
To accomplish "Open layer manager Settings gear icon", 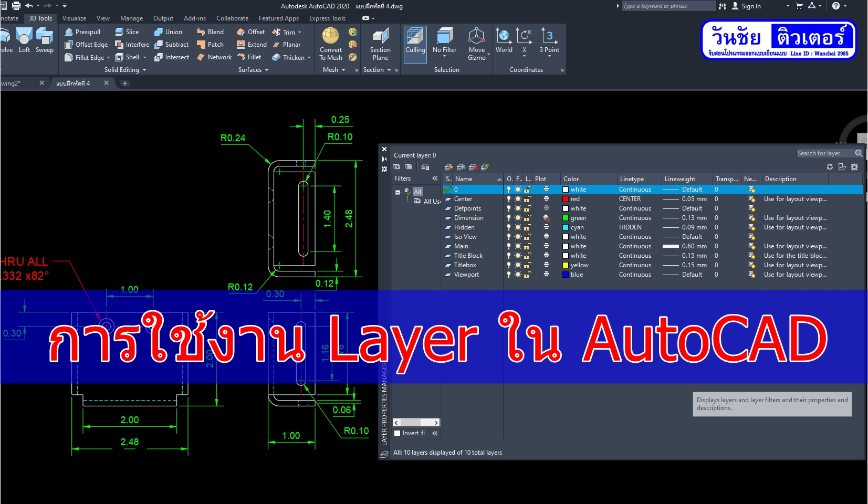I will pos(854,167).
